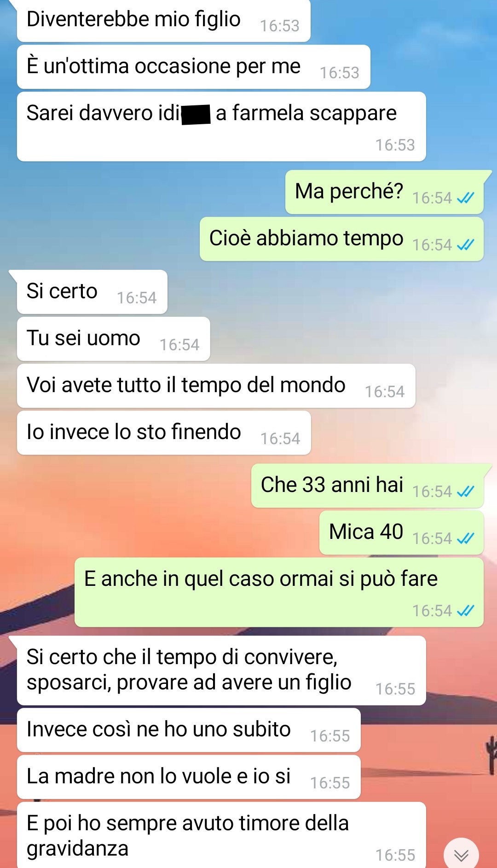Tap blue double ticks on 'Cioè abbiamo tempo'
The image size is (497, 868).
pos(465,245)
